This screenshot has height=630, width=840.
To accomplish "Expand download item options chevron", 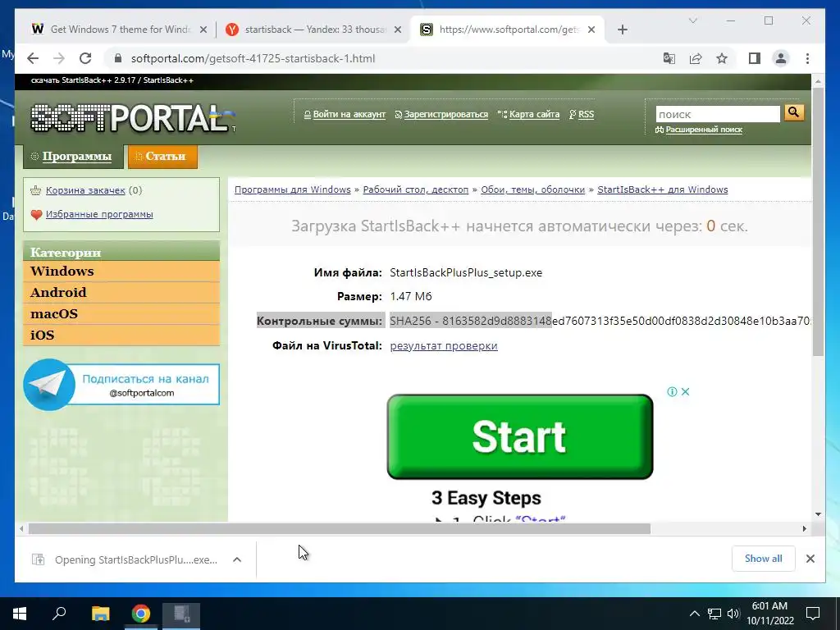I will pyautogui.click(x=237, y=559).
